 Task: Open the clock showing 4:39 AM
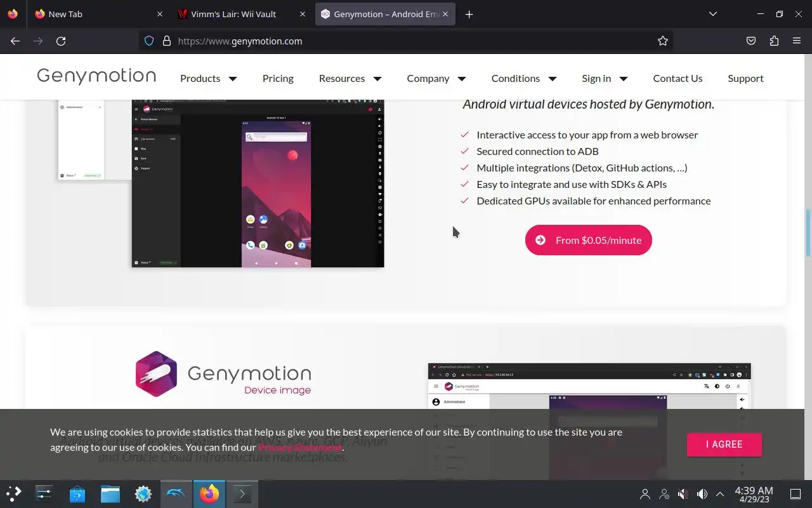(754, 494)
